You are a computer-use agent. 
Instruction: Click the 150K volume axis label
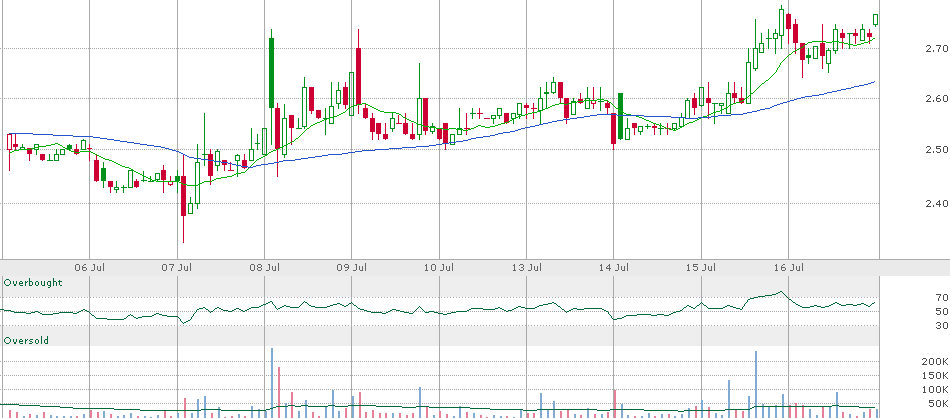(x=936, y=376)
